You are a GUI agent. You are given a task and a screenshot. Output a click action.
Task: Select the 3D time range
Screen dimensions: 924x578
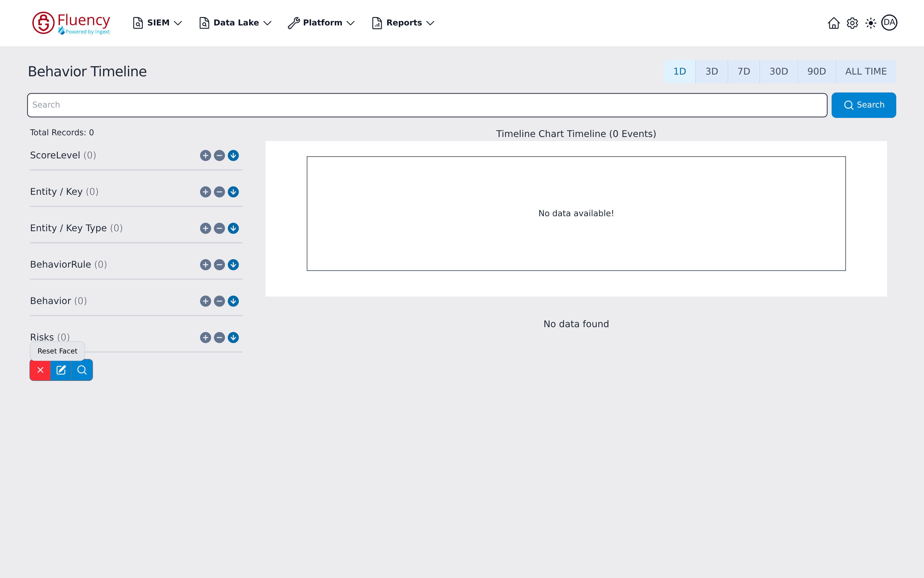tap(712, 71)
